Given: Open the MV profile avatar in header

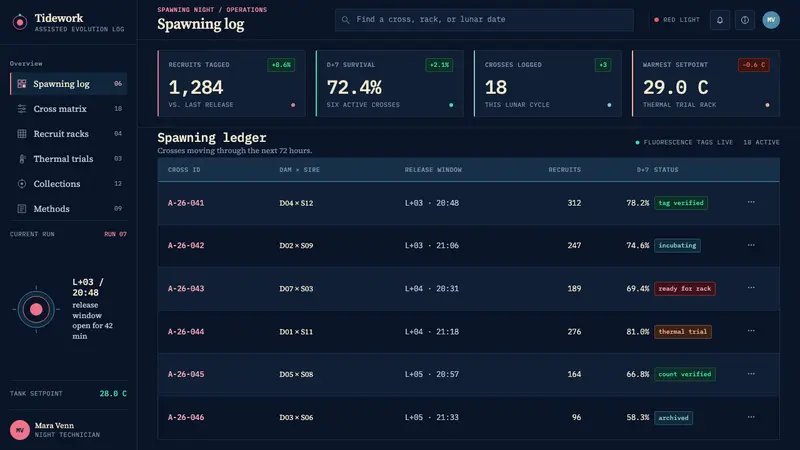Looking at the screenshot, I should click(x=771, y=20).
